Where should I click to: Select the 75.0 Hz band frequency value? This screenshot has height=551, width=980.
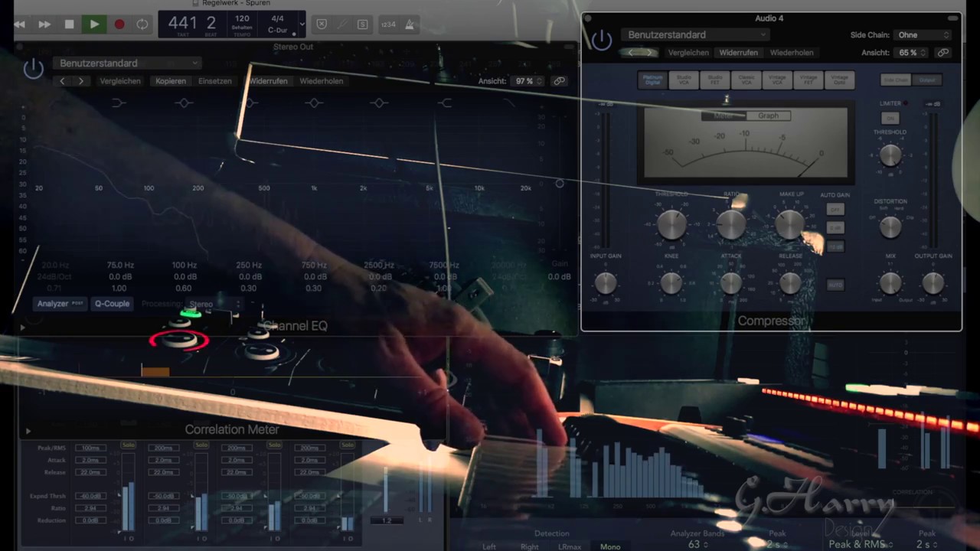point(120,266)
